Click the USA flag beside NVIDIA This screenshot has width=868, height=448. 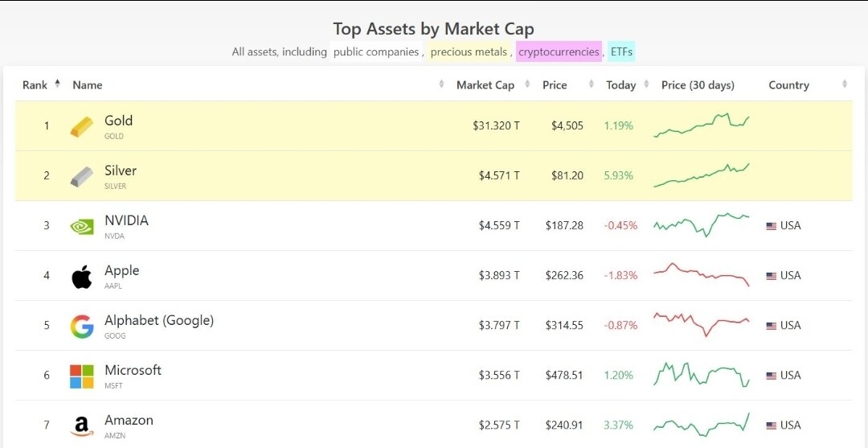point(772,226)
